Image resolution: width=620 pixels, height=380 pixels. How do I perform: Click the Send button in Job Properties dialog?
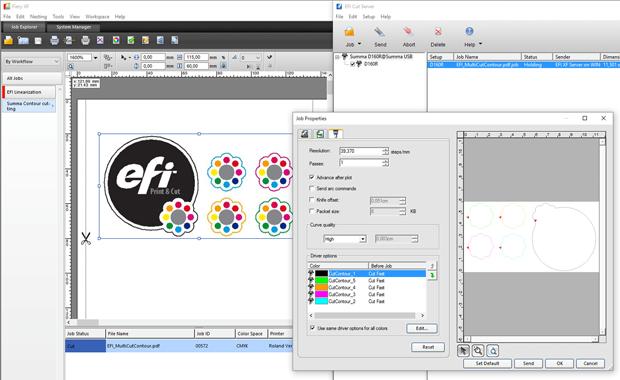(528, 363)
